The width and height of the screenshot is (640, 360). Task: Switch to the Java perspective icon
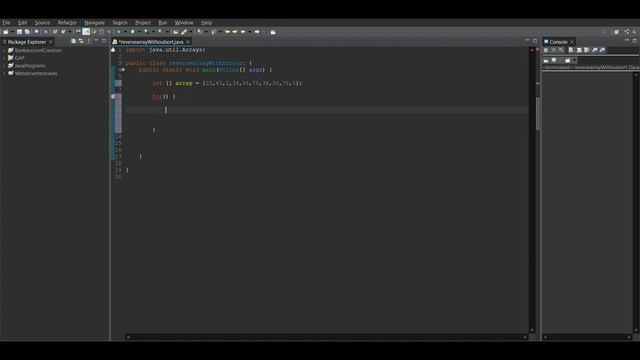[627, 32]
